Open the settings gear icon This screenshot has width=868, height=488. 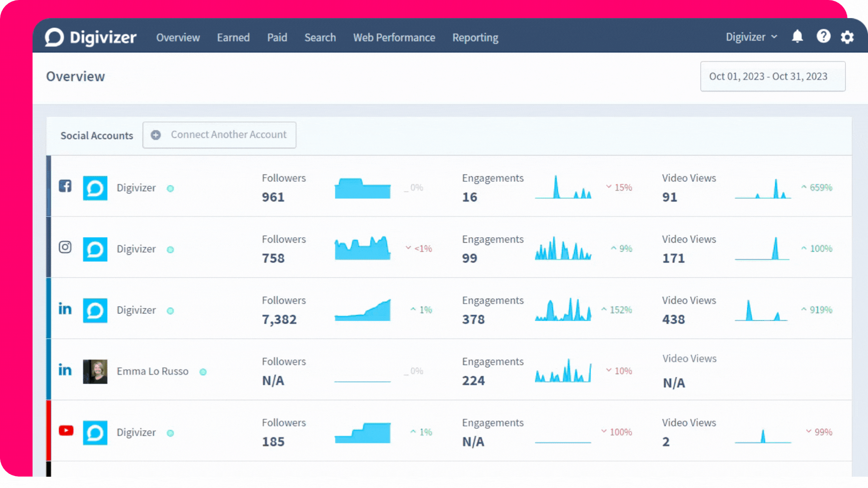(847, 37)
